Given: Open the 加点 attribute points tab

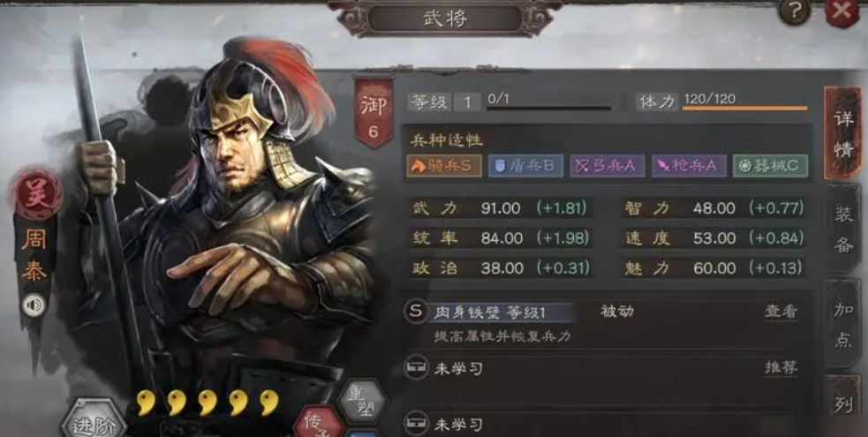Looking at the screenshot, I should [x=843, y=325].
